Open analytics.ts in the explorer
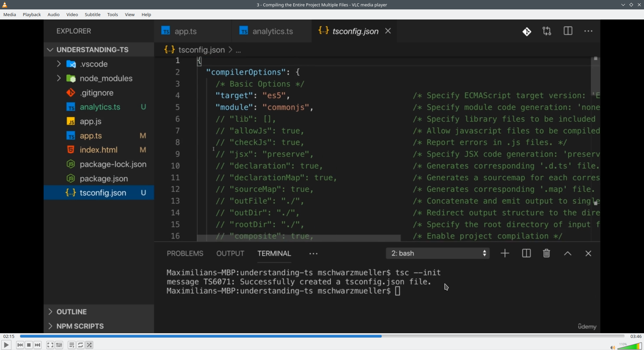The width and height of the screenshot is (644, 350). [x=99, y=107]
